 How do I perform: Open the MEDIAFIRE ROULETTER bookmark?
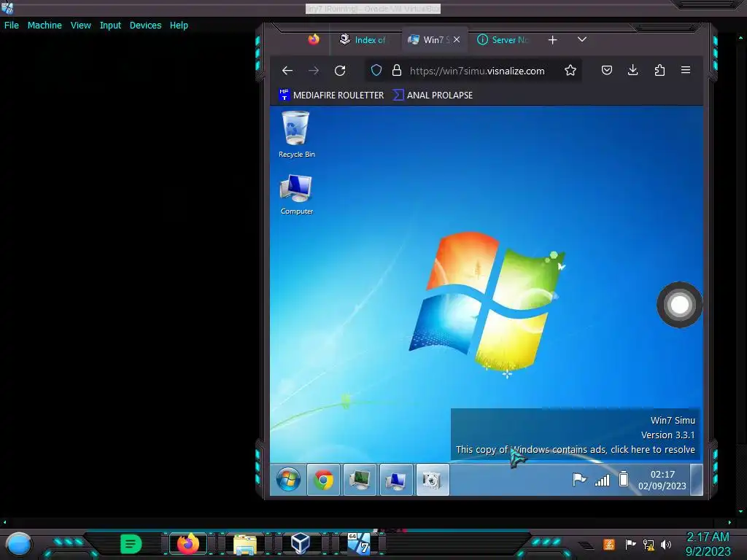click(332, 96)
